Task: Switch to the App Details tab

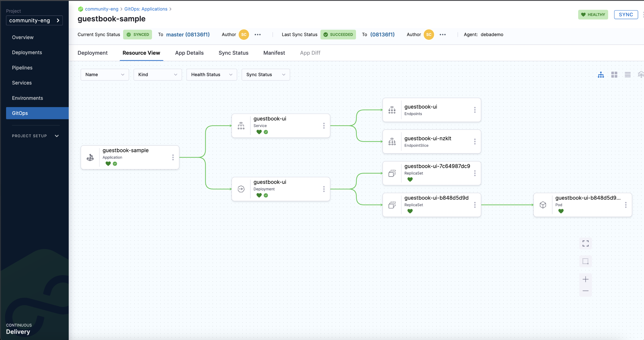Action: click(x=189, y=53)
